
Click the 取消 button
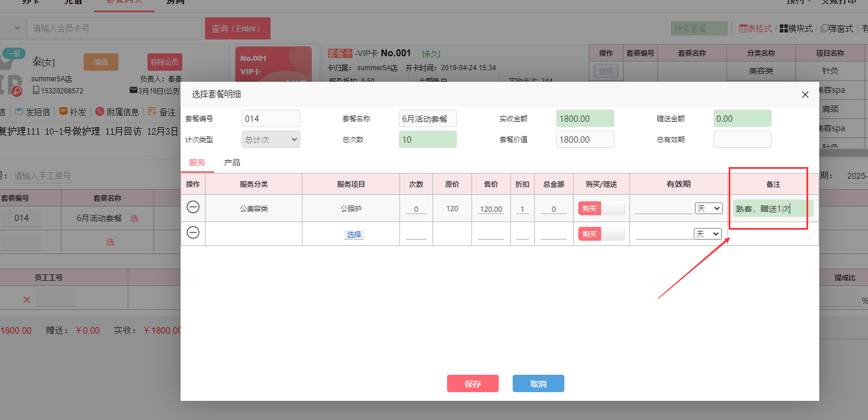click(x=538, y=384)
